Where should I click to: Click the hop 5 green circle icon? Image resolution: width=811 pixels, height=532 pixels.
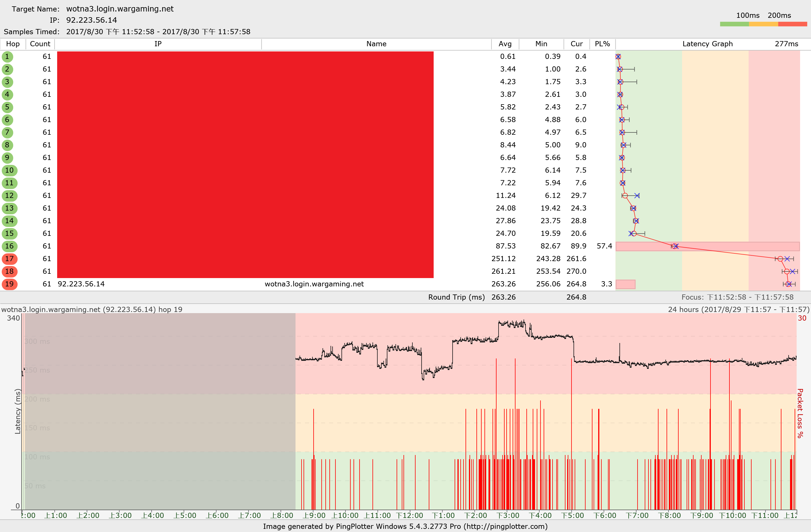point(7,107)
